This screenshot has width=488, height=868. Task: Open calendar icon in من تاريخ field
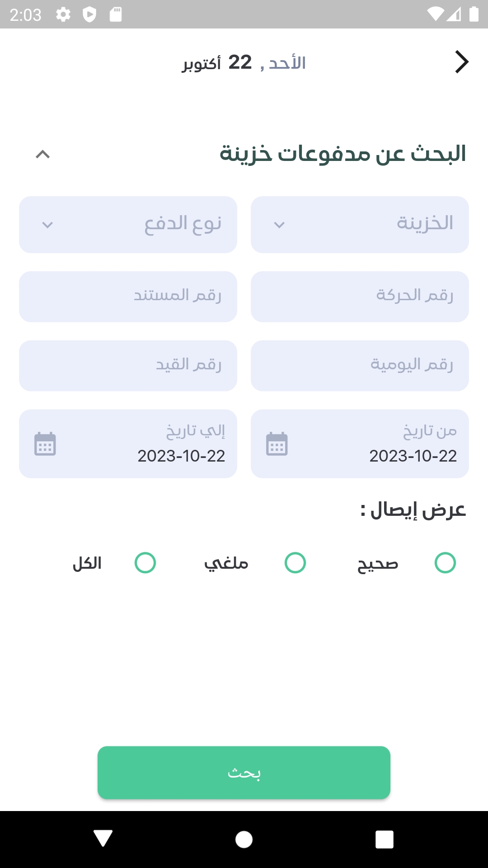277,444
